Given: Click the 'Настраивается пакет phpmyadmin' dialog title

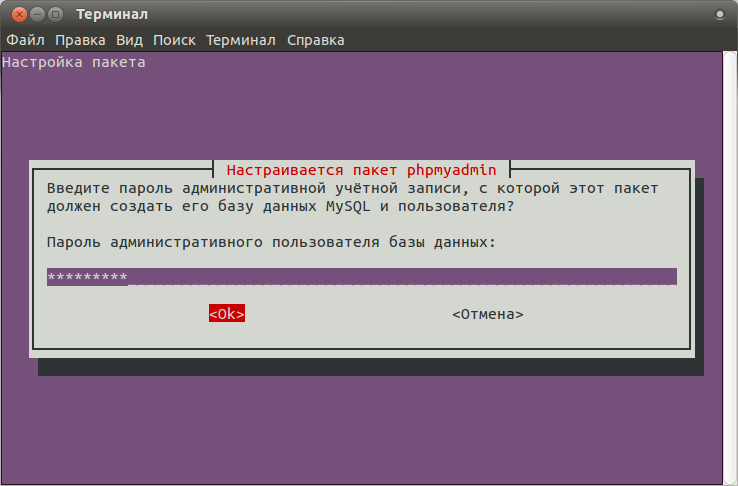Looking at the screenshot, I should click(361, 170).
